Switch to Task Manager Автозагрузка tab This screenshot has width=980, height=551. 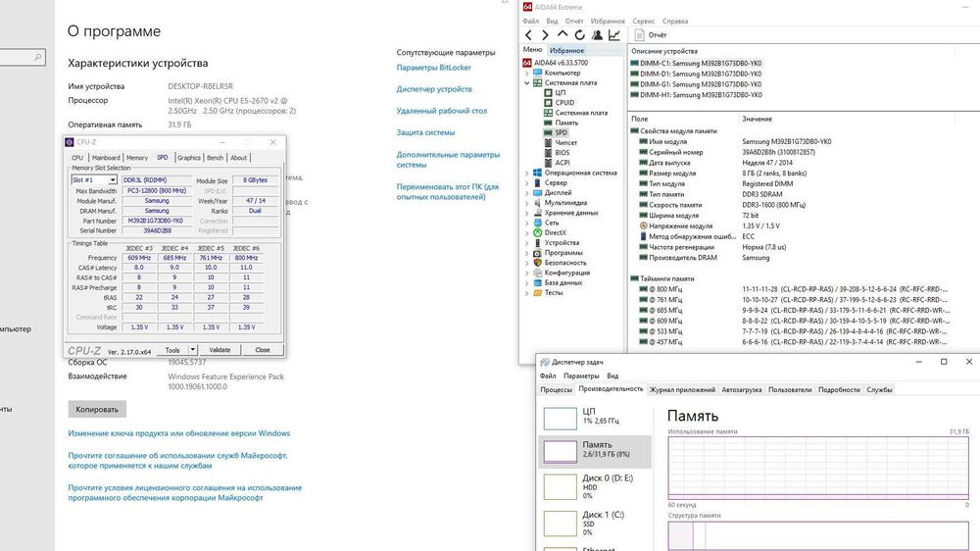[742, 389]
